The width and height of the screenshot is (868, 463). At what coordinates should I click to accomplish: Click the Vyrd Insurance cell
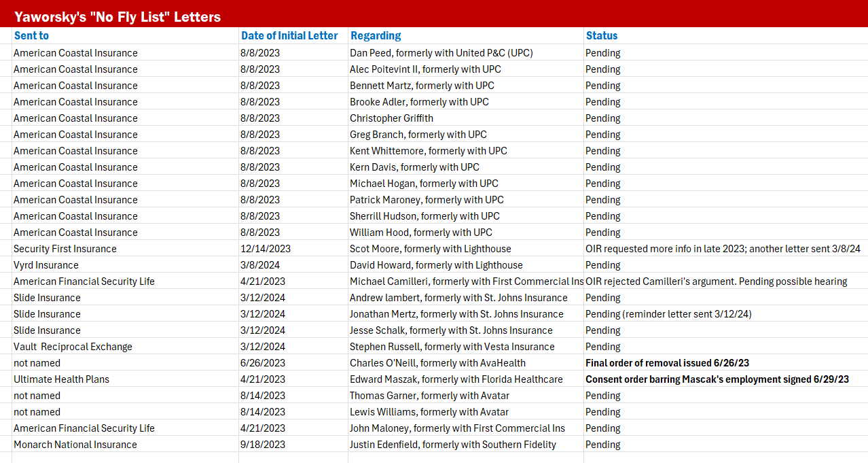[46, 265]
